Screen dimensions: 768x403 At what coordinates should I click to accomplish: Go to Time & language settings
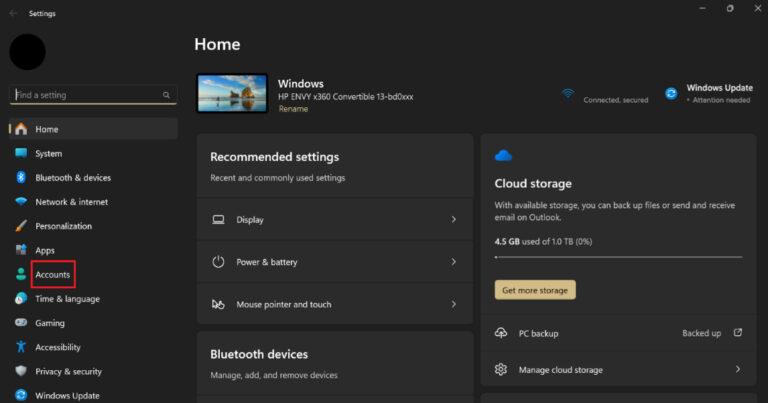[x=67, y=299]
